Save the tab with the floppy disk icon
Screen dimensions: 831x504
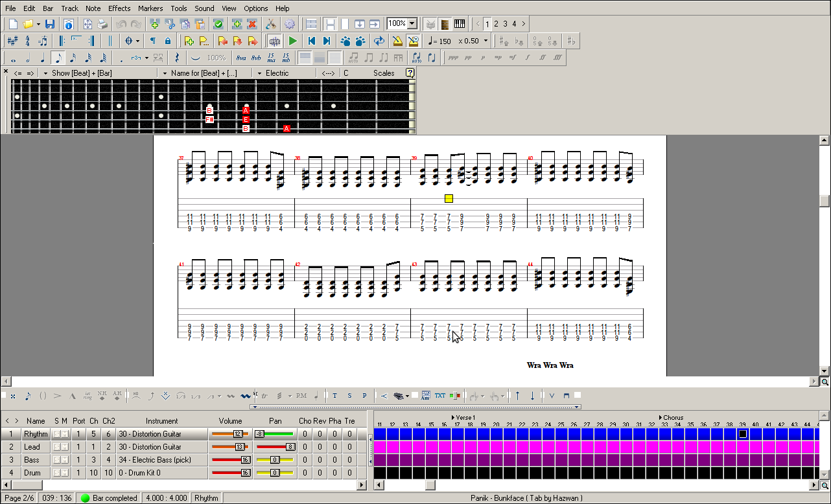[x=50, y=24]
